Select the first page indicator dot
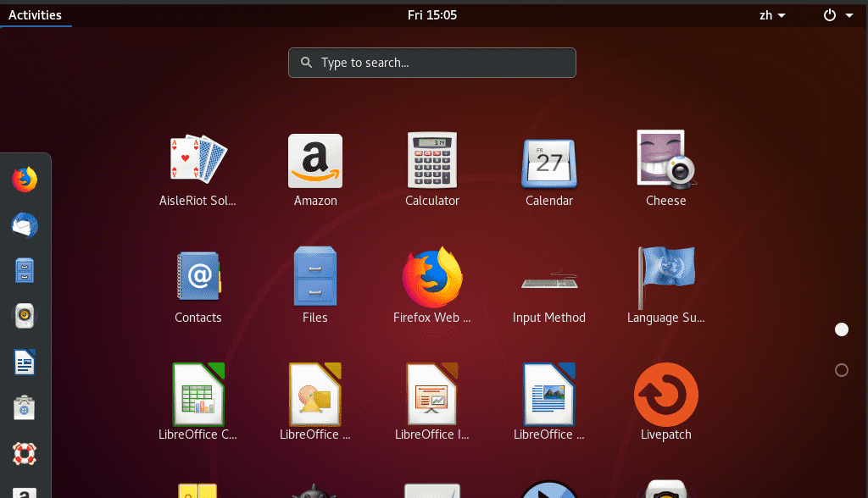 (842, 329)
